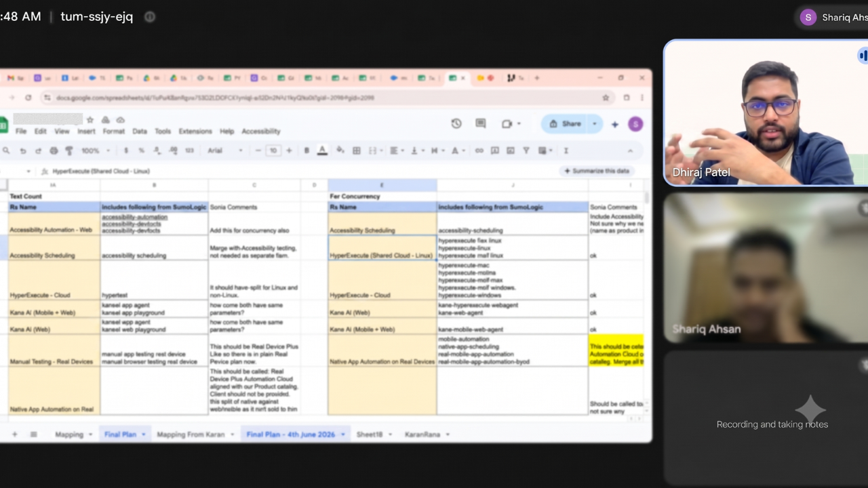Open the comments speech bubble icon

coord(481,124)
